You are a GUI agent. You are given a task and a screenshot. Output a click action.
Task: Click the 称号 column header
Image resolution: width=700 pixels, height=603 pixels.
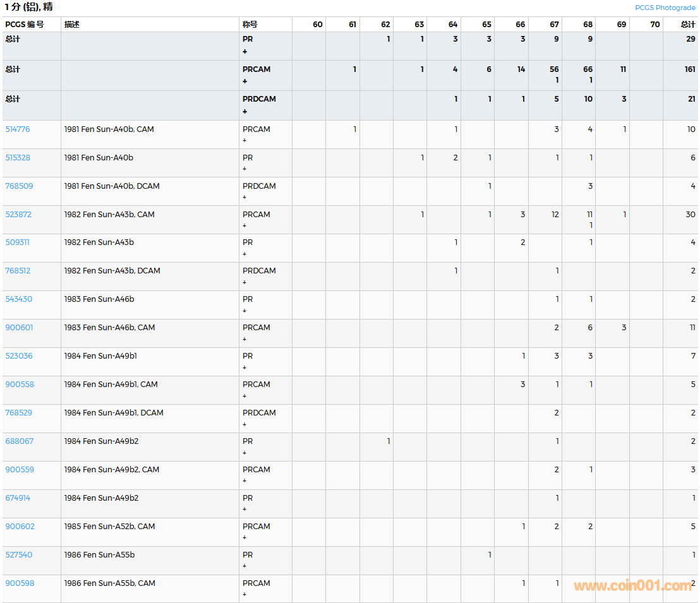250,25
